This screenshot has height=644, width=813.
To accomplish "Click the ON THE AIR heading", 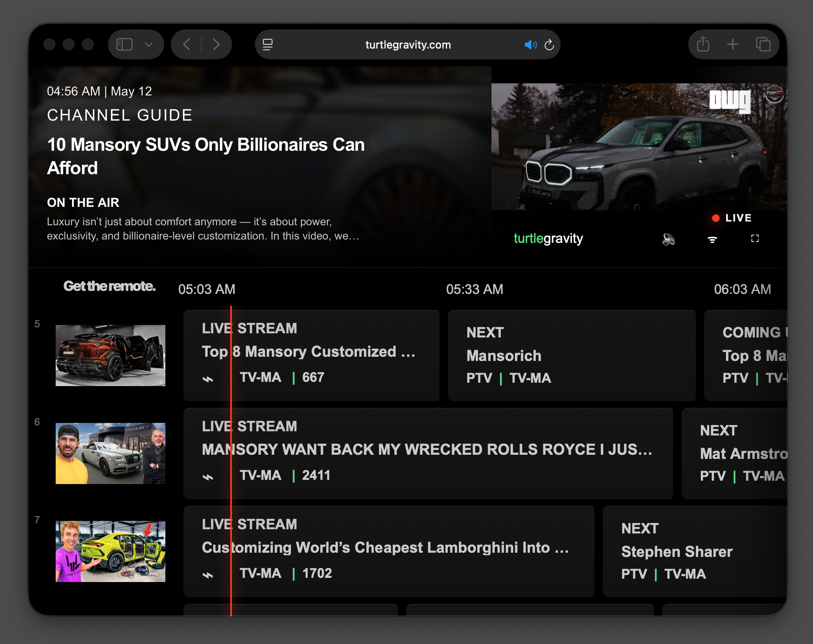I will pyautogui.click(x=83, y=203).
